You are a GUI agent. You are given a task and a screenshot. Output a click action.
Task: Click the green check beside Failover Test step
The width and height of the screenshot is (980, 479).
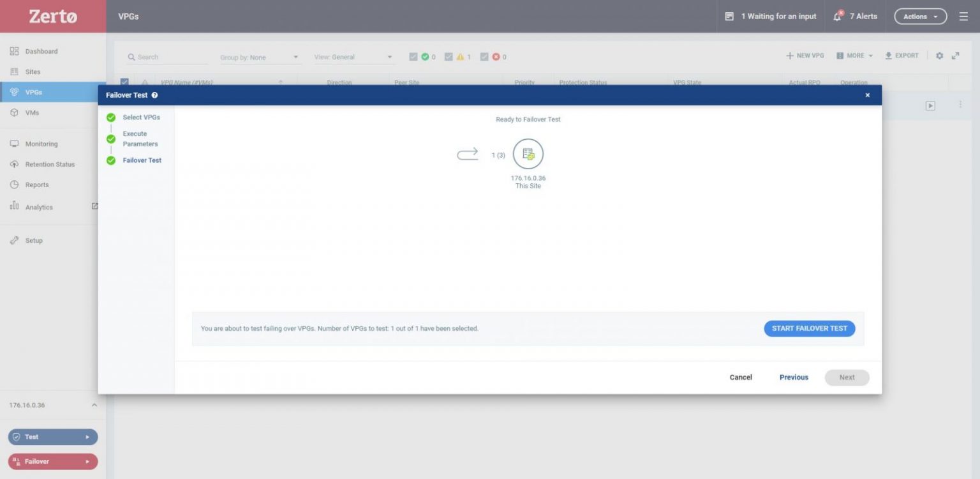[x=111, y=160]
